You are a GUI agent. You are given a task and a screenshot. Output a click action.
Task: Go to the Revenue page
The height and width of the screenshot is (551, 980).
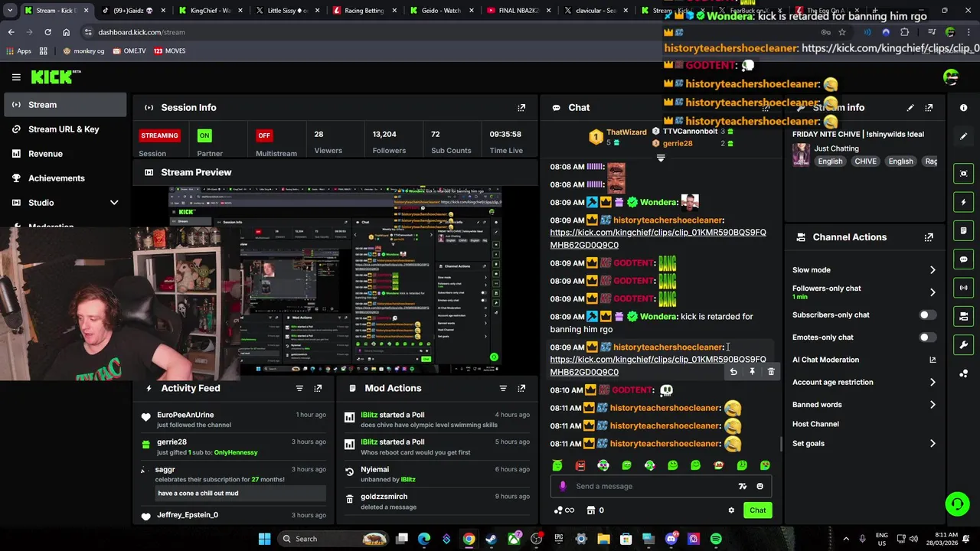[x=64, y=154]
